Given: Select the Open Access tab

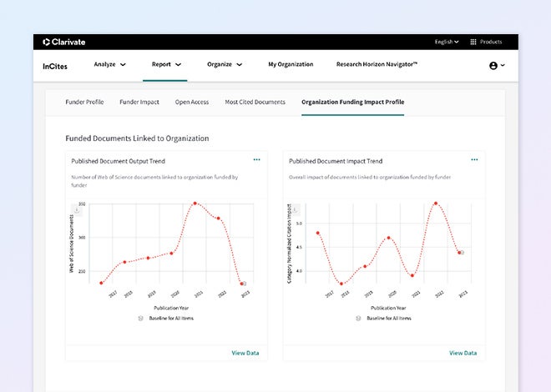Looking at the screenshot, I should (192, 102).
